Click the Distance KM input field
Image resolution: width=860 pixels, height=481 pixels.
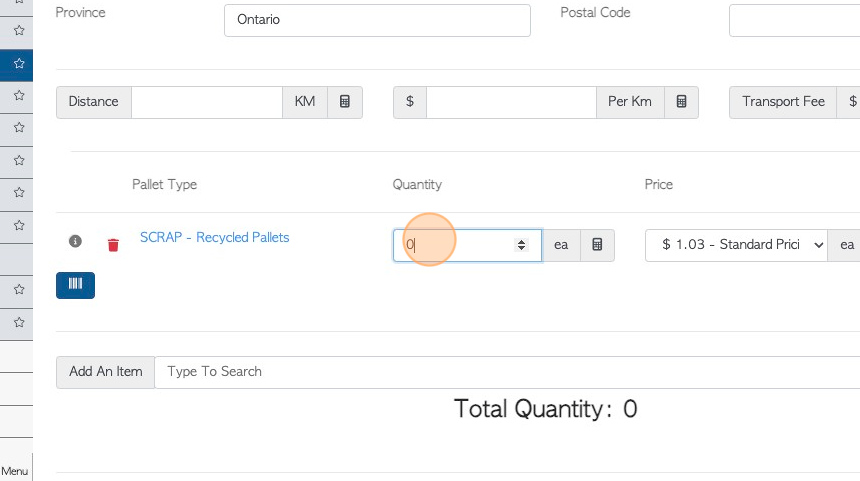(207, 102)
